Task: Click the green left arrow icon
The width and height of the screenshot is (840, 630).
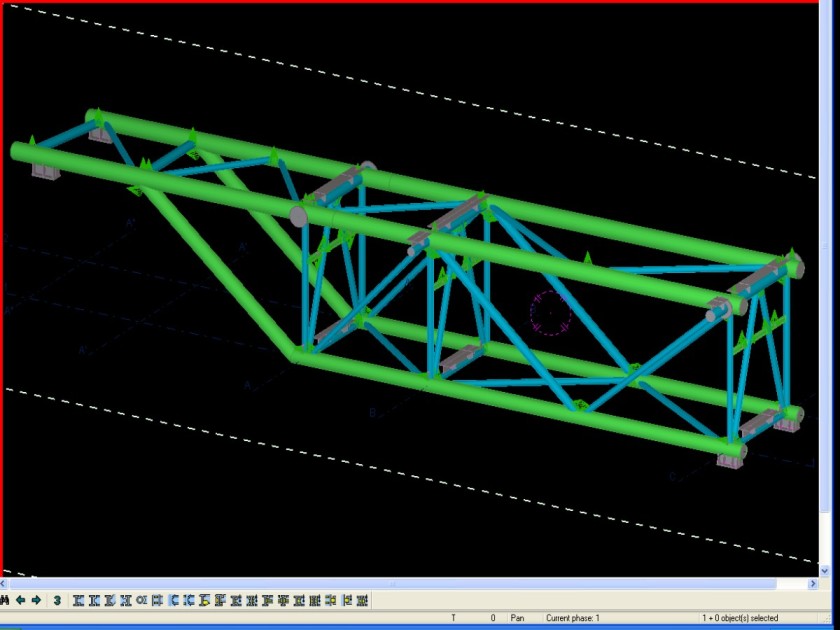Action: pyautogui.click(x=20, y=600)
